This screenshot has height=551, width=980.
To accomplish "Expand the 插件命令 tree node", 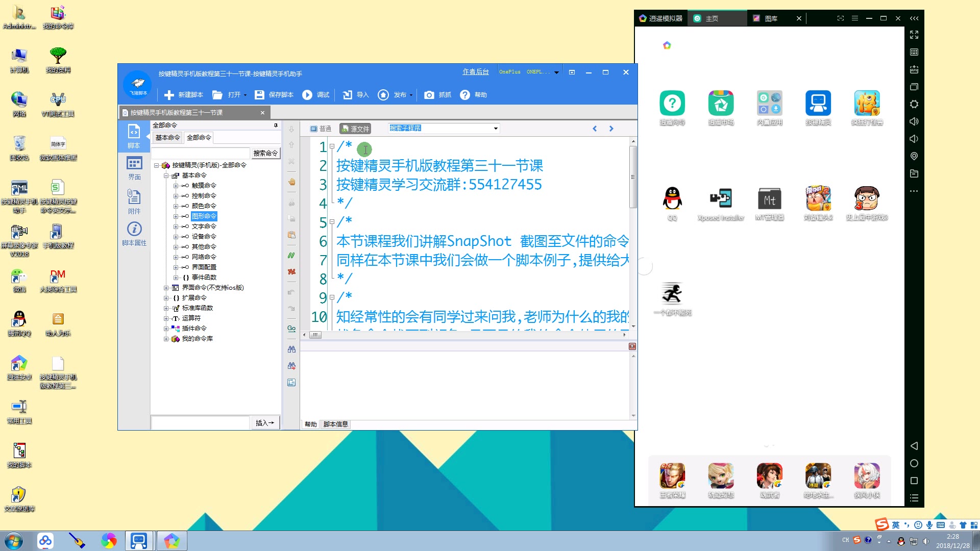I will [166, 329].
